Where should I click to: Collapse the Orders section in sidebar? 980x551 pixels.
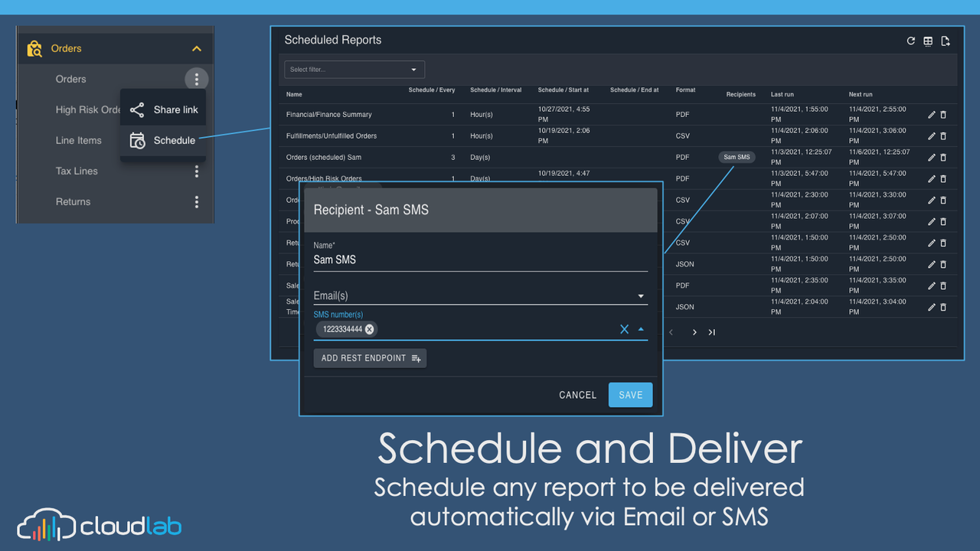point(197,47)
